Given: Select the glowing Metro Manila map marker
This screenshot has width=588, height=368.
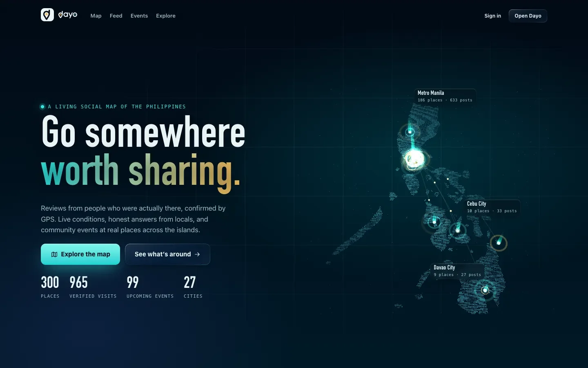Looking at the screenshot, I should tap(414, 159).
